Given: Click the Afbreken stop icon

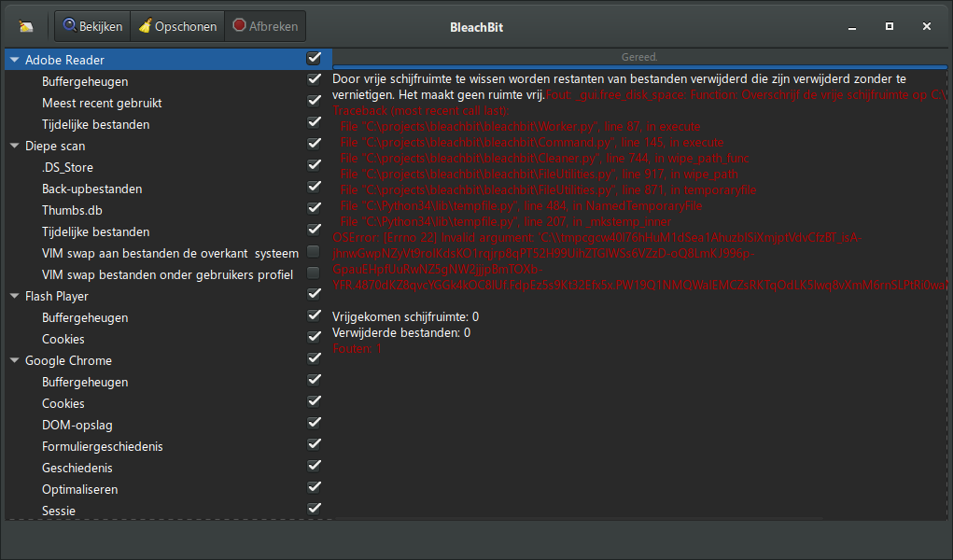Looking at the screenshot, I should pyautogui.click(x=240, y=25).
